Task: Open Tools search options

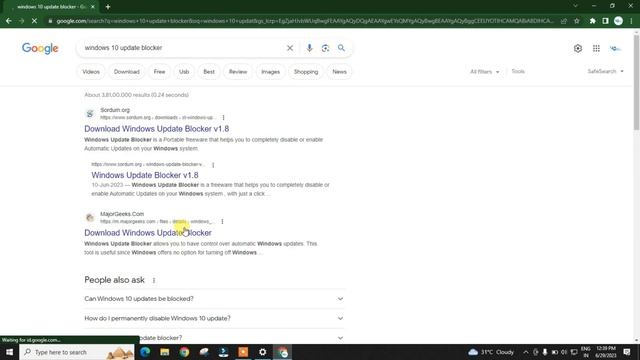Action: 518,71
